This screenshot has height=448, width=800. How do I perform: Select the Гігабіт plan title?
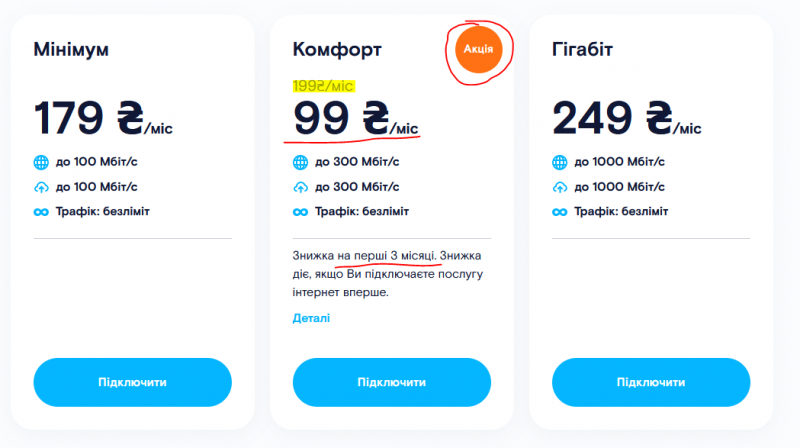pyautogui.click(x=585, y=49)
